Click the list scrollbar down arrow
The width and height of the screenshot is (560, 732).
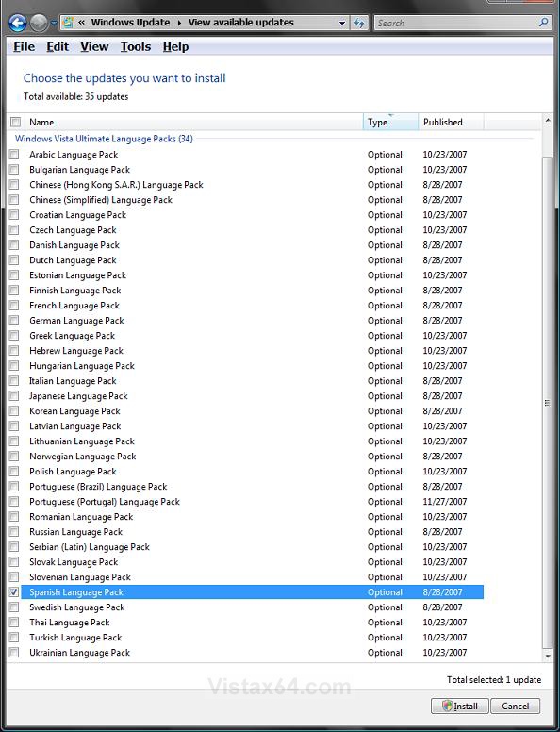pos(548,656)
